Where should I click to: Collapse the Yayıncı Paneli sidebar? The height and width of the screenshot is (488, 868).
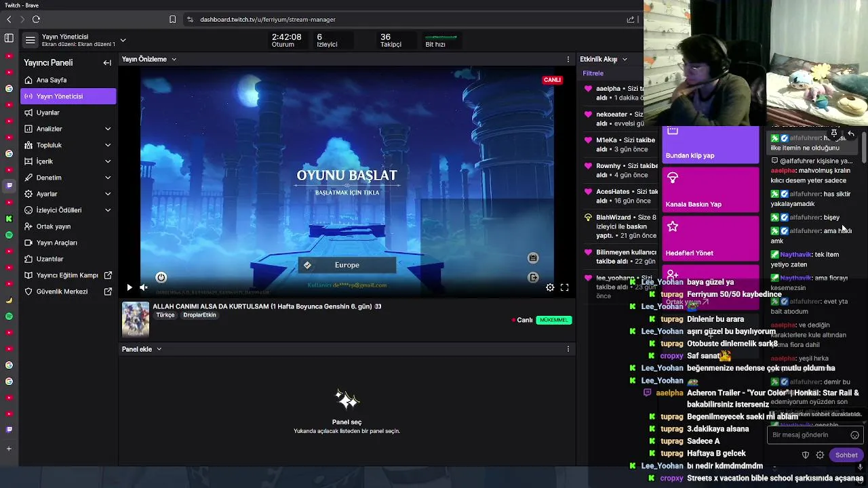pos(107,62)
